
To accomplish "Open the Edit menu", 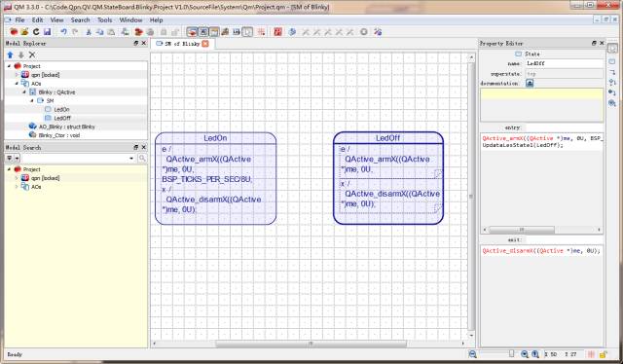I will [x=37, y=19].
